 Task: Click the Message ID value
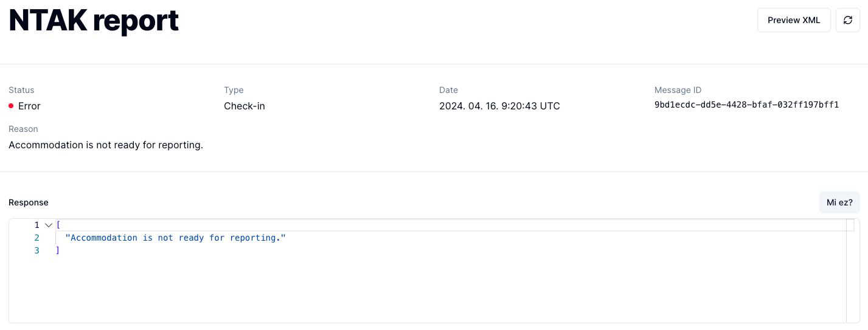click(x=746, y=105)
